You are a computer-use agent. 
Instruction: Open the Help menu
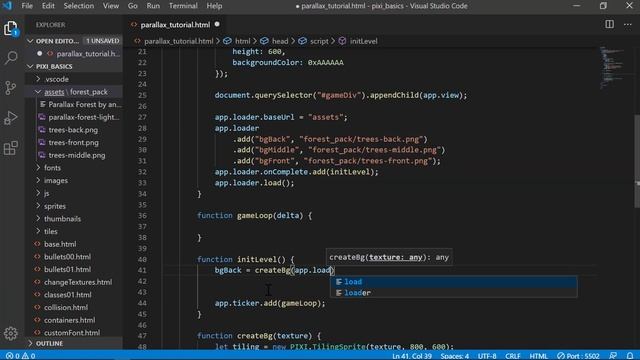(214, 6)
